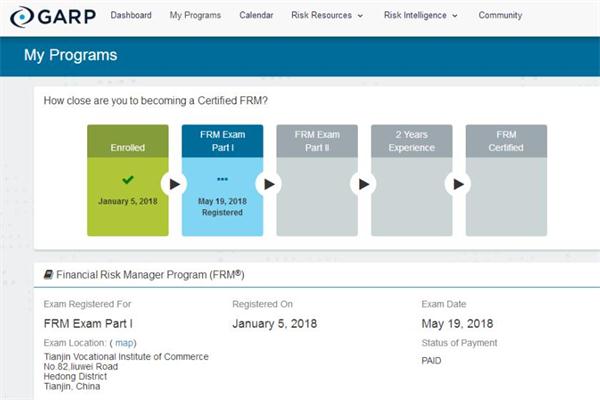Click the arrow after FRM Exam Part I
The width and height of the screenshot is (600, 400).
[x=269, y=184]
